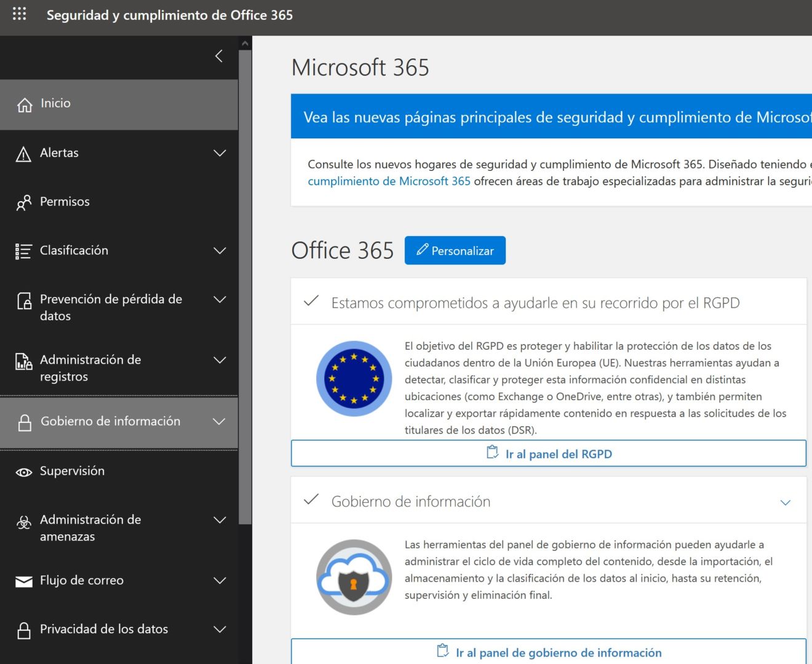This screenshot has height=664, width=812.
Task: Expand Administración de registros chevron
Action: 220,360
